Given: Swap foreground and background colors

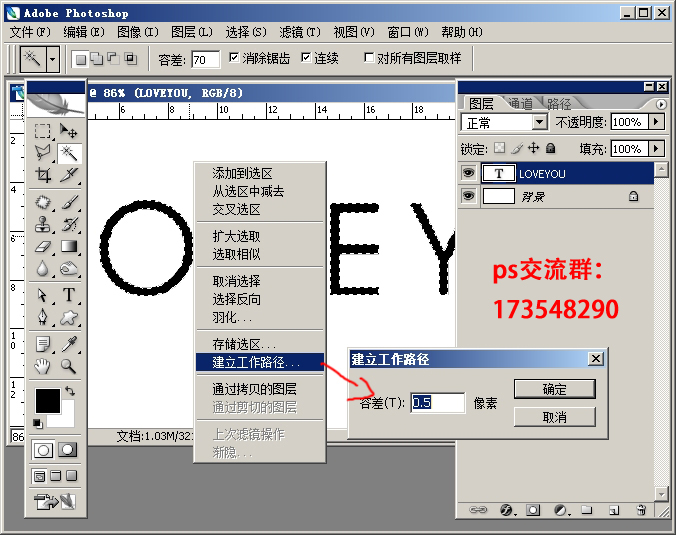Looking at the screenshot, I should click(70, 391).
